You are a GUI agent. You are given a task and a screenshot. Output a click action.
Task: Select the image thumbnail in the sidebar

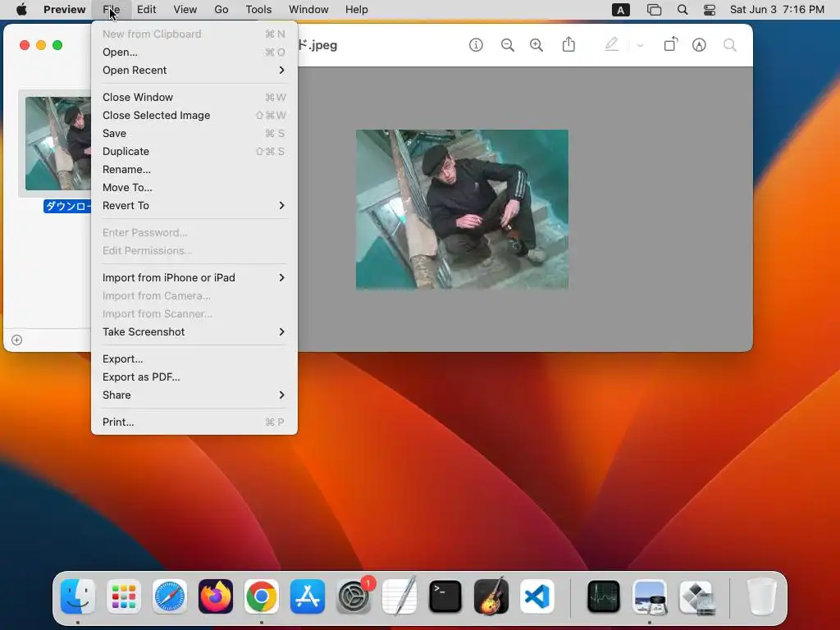58,144
